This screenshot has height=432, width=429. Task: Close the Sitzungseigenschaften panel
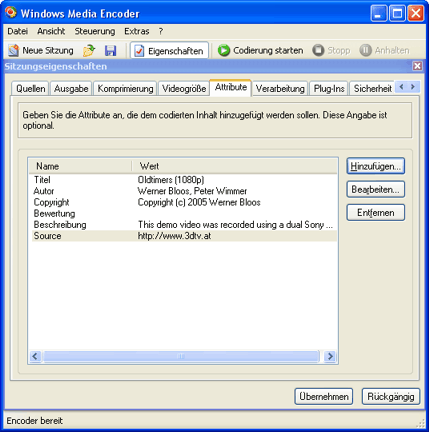pyautogui.click(x=417, y=66)
